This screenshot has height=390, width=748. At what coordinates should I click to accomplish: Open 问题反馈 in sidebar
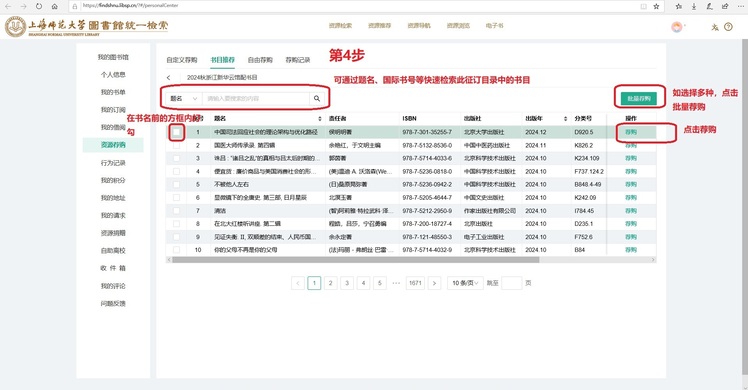tap(113, 303)
